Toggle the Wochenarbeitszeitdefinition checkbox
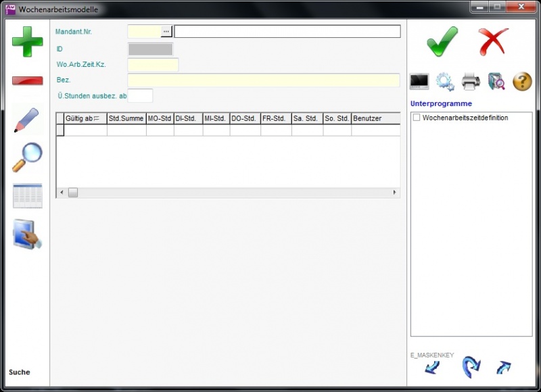This screenshot has width=541, height=392. point(417,118)
